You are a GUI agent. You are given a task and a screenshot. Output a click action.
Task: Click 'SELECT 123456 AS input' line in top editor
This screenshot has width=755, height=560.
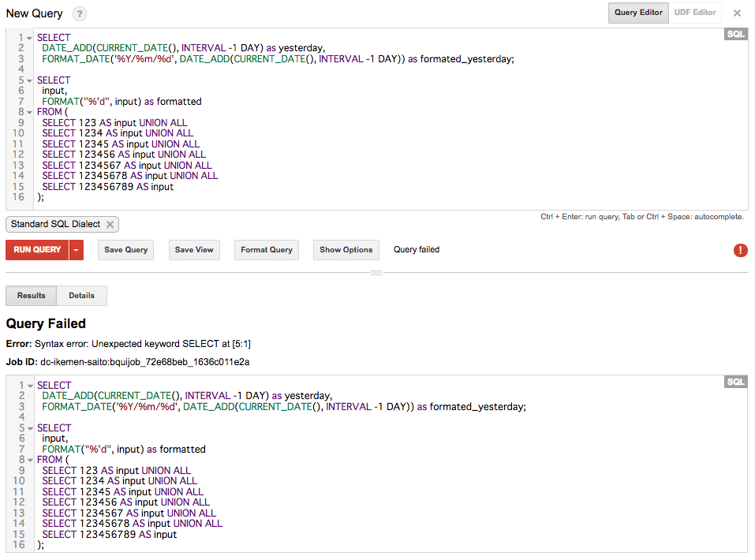pyautogui.click(x=124, y=155)
